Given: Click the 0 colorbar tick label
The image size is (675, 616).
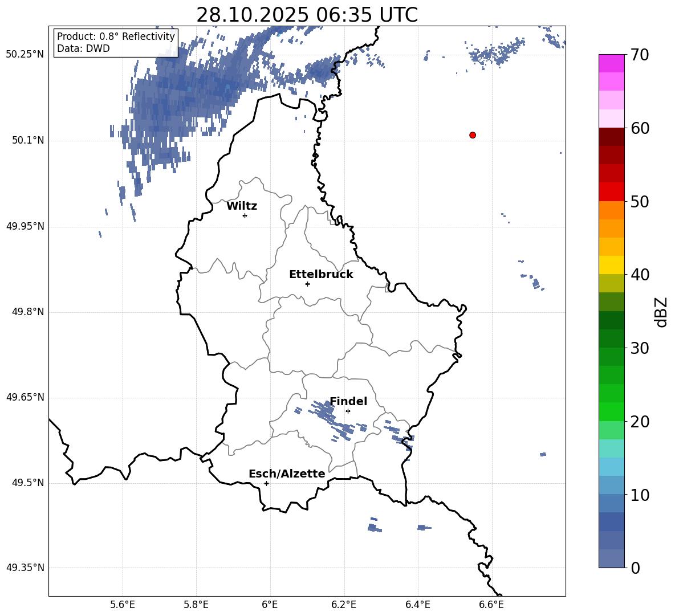Looking at the screenshot, I should click(635, 568).
